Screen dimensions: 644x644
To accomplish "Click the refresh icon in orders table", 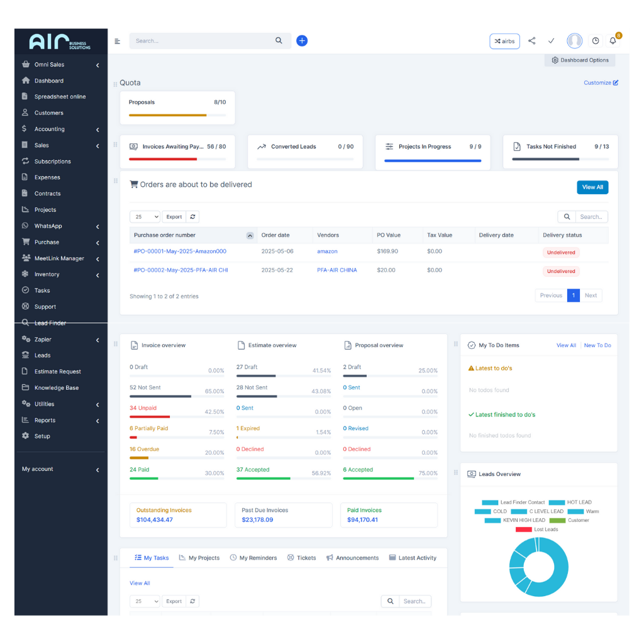I will coord(193,217).
